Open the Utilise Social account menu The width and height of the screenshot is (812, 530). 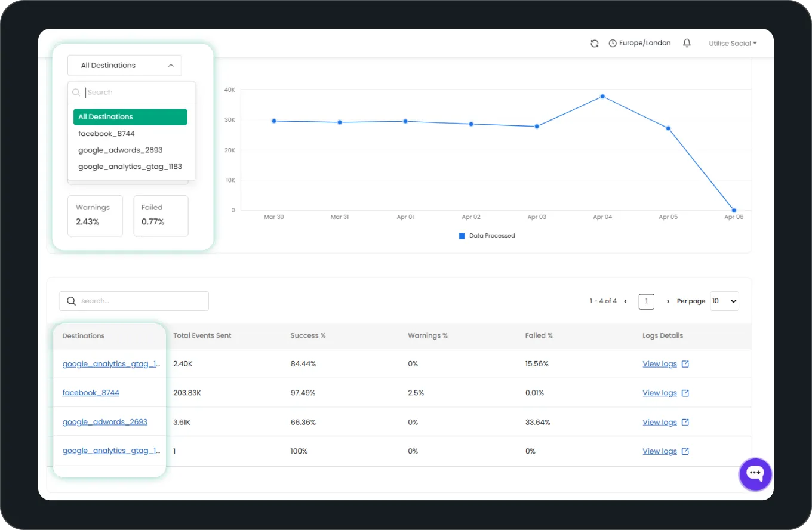[733, 44]
